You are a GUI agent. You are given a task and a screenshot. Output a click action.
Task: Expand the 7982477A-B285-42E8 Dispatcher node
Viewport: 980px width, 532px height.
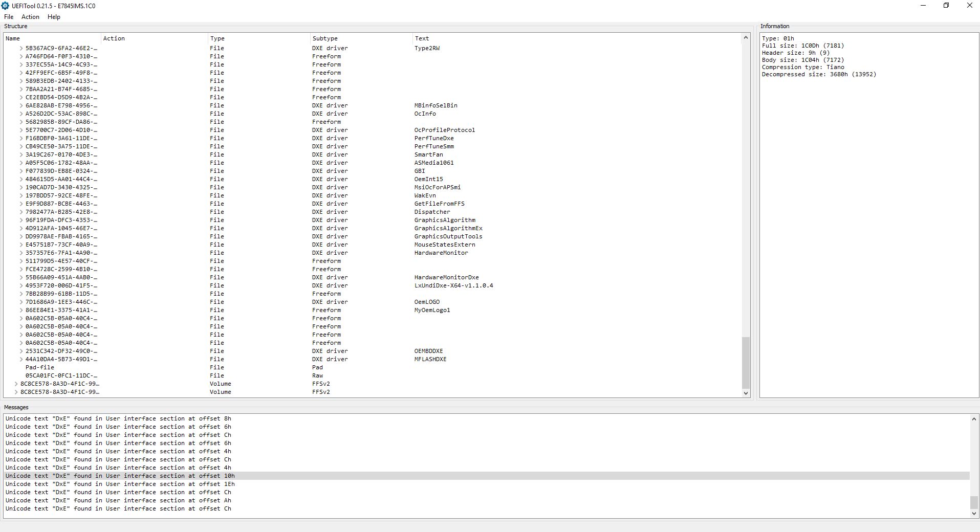(x=21, y=212)
